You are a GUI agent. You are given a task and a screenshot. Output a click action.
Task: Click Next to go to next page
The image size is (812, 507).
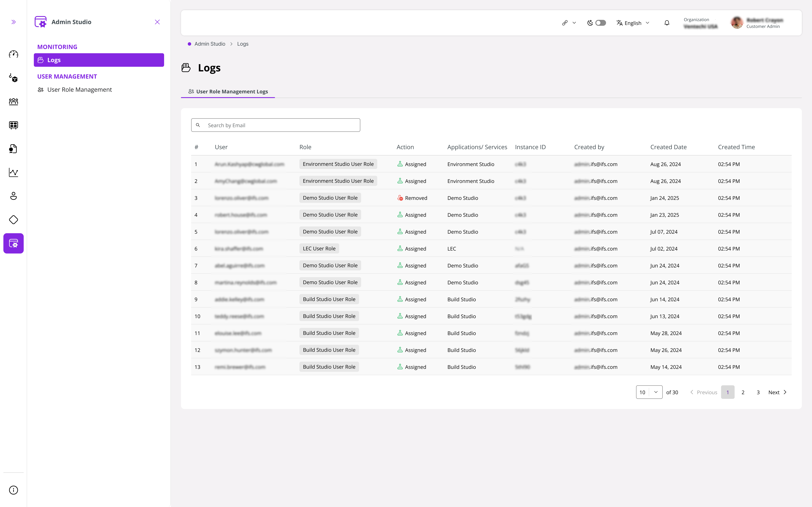(774, 392)
